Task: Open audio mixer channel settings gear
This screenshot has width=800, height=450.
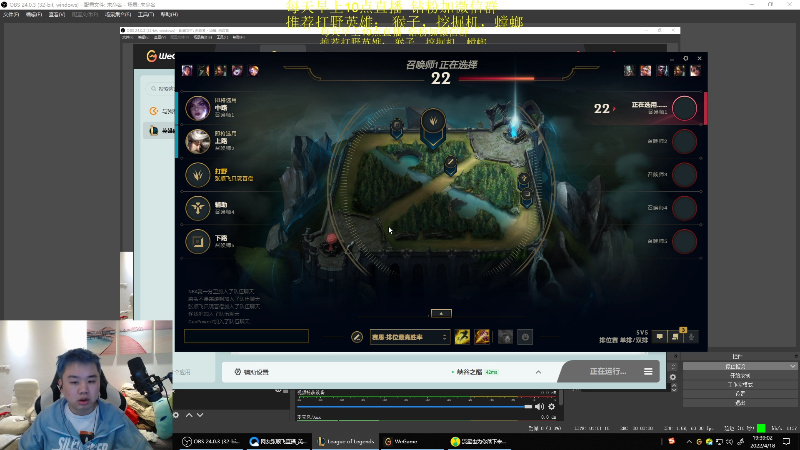Action: [552, 407]
